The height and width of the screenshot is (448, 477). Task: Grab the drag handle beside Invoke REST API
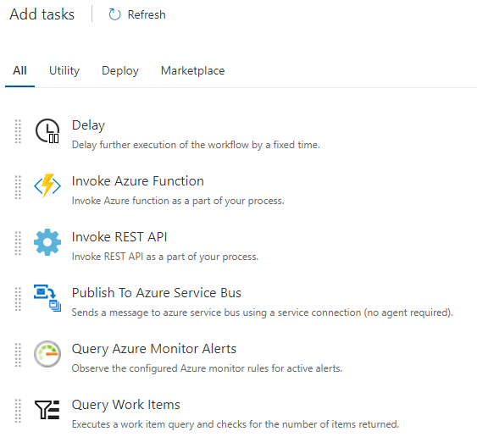(x=18, y=243)
